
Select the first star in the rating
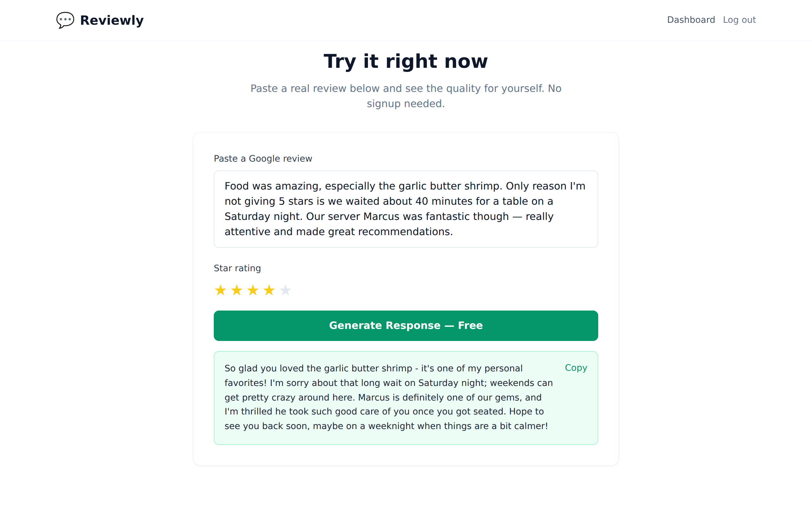(x=220, y=290)
